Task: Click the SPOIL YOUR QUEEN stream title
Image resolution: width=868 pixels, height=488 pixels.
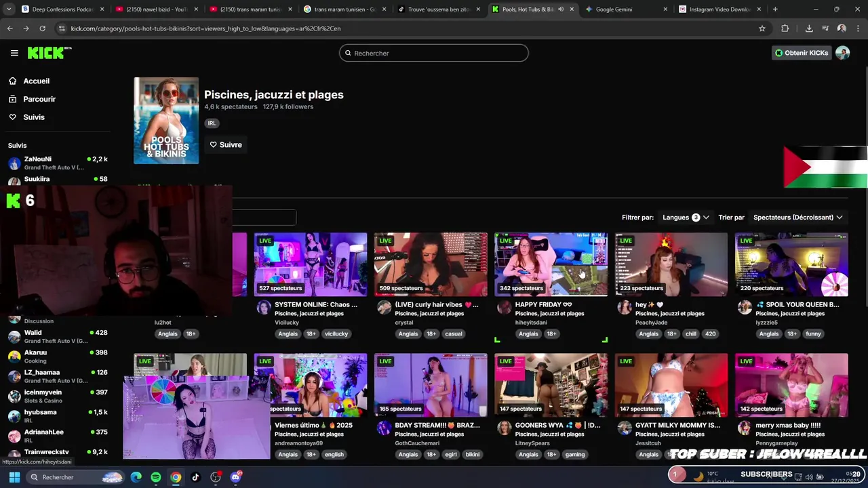Action: click(x=797, y=304)
